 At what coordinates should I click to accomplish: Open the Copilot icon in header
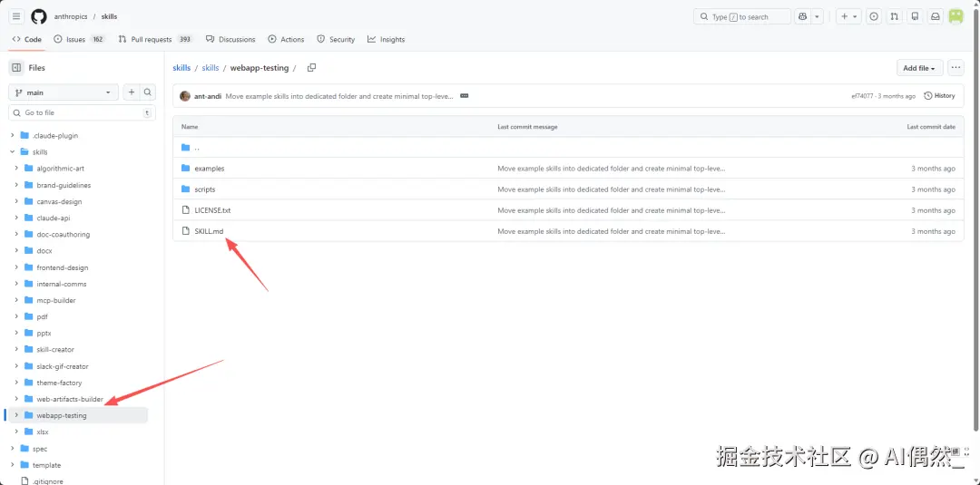tap(802, 17)
